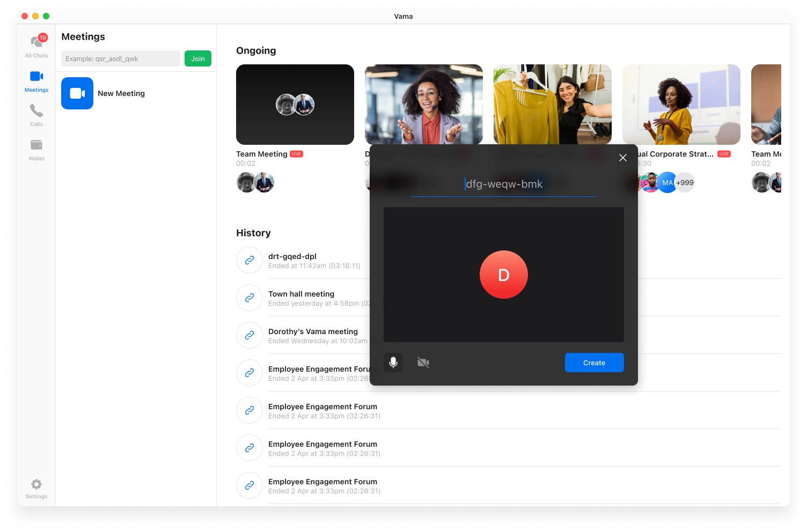Click the D avatar in video preview
Viewport: 807px width, 532px height.
pos(504,275)
